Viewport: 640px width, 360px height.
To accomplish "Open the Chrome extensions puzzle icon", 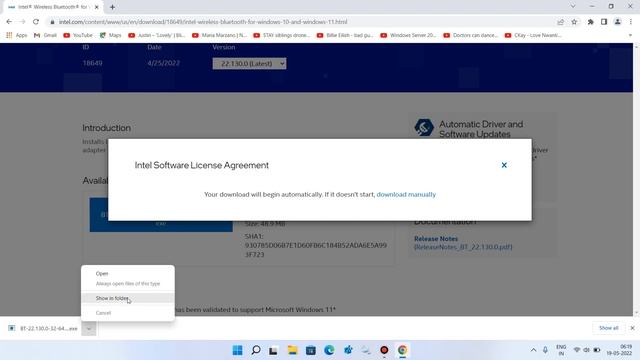I will (x=590, y=22).
